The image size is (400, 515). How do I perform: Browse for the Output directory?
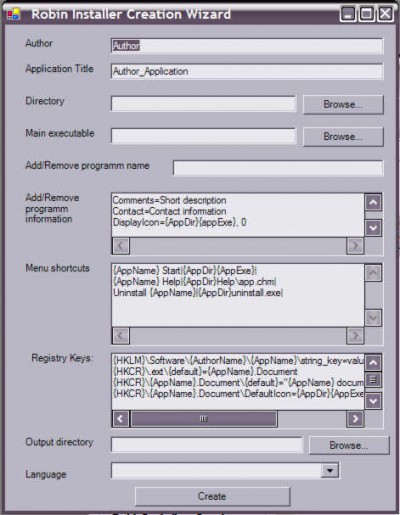coord(349,445)
